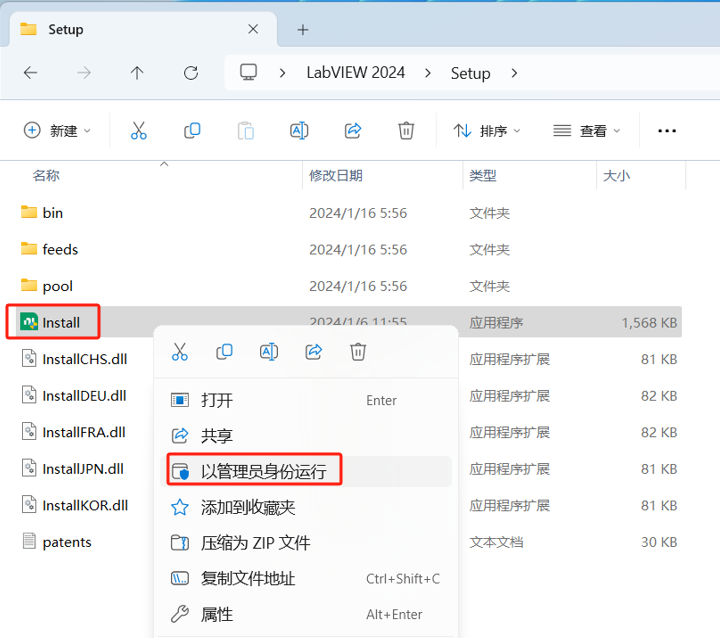Image resolution: width=720 pixels, height=638 pixels.
Task: Click the trash icon in the context menu
Action: point(358,352)
